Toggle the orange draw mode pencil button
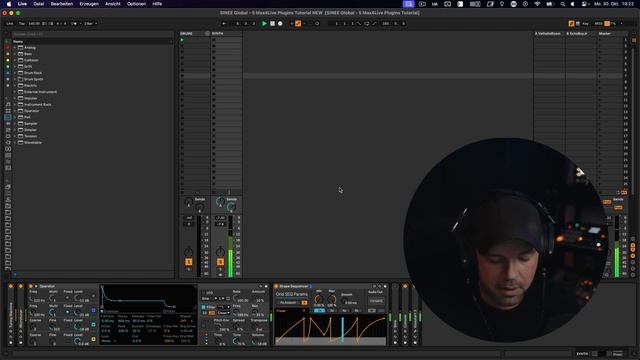 pyautogui.click(x=571, y=24)
